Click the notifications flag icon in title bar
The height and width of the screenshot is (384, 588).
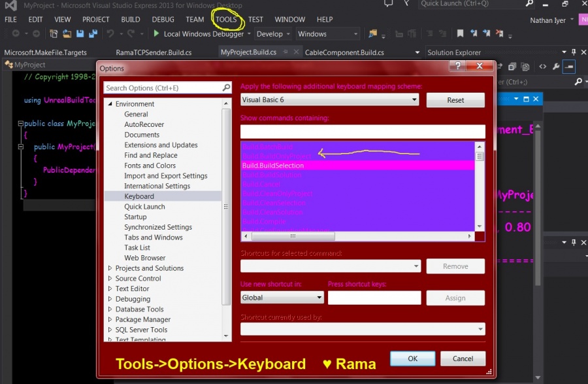pyautogui.click(x=406, y=3)
